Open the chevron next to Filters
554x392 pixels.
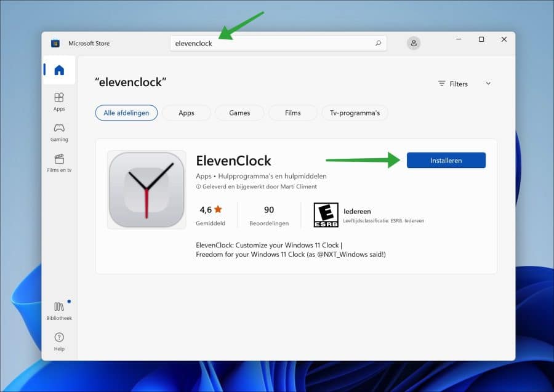point(488,84)
